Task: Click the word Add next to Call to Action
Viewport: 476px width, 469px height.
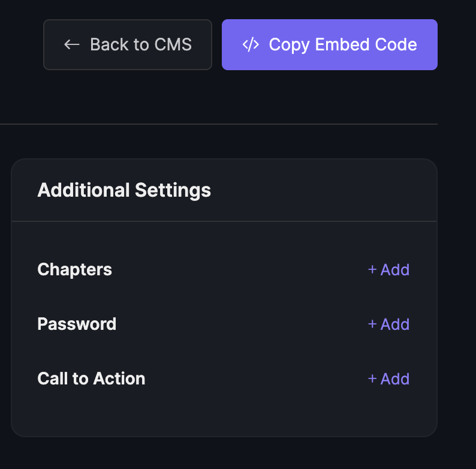Action: pyautogui.click(x=395, y=379)
